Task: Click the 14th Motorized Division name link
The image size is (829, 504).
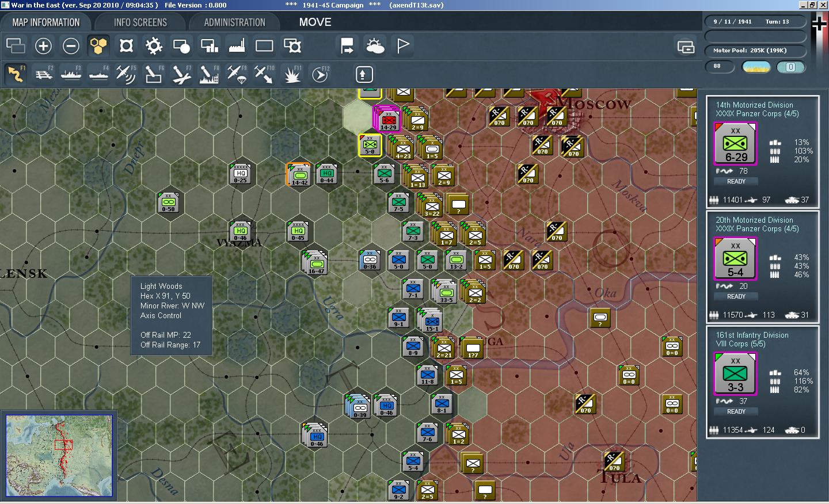Action: coord(754,105)
